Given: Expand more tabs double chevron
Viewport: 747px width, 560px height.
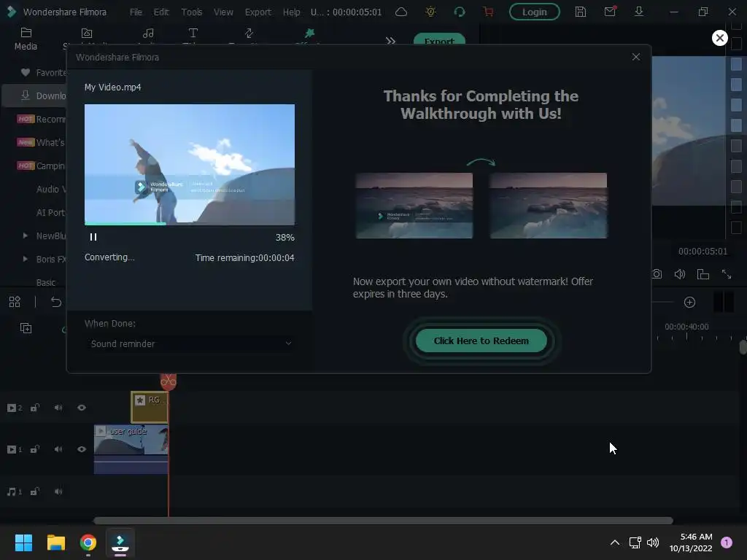Looking at the screenshot, I should [x=391, y=41].
